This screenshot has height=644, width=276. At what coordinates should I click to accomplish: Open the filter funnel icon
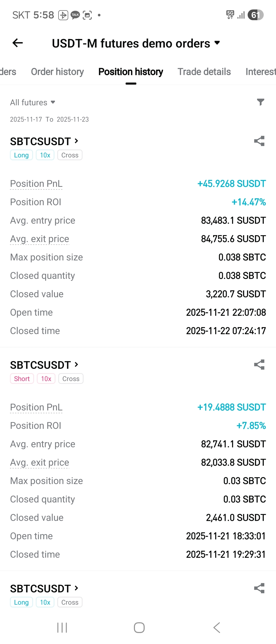pos(260,102)
